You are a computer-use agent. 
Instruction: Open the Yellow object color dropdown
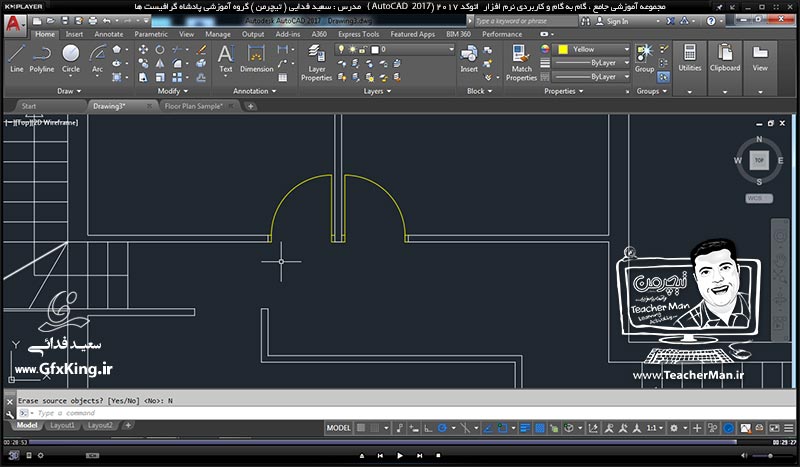pos(592,49)
